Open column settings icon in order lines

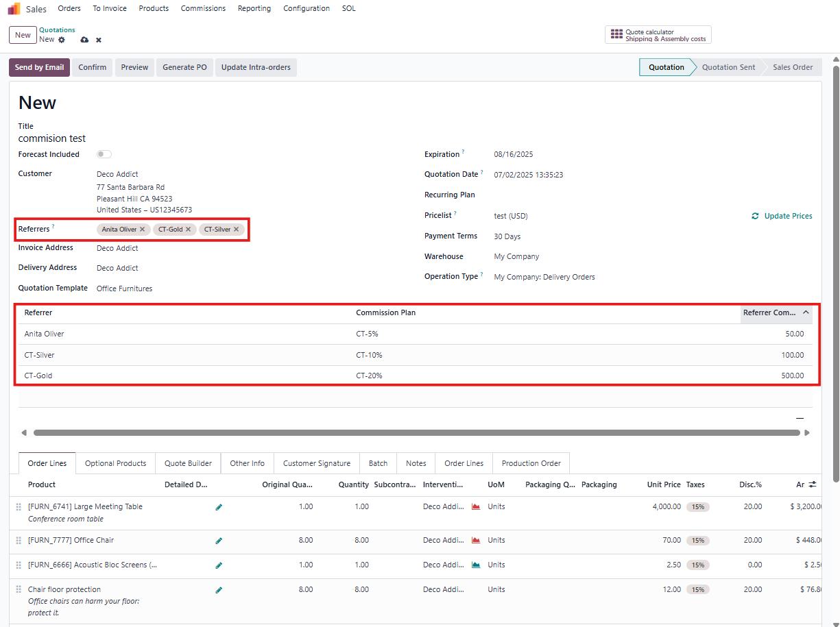tap(813, 484)
